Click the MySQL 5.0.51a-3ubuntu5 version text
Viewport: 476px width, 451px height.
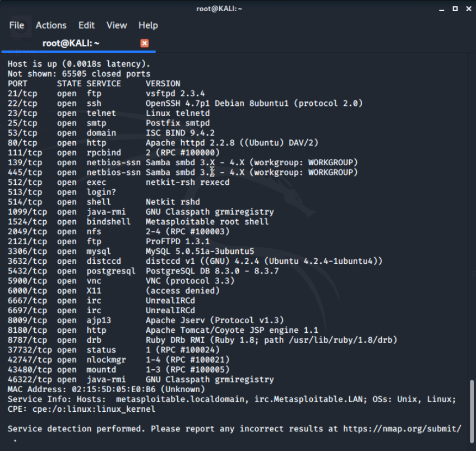[200, 252]
